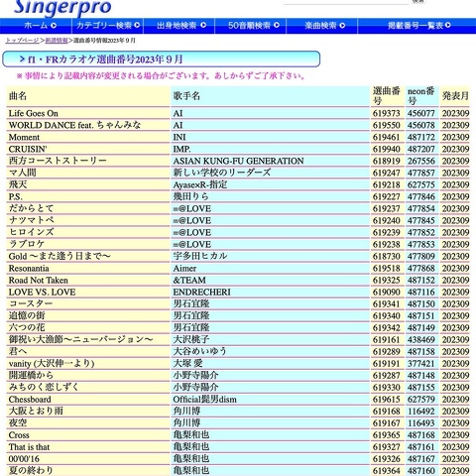This screenshot has width=476, height=476.
Task: Select artist 幾田りら
Action: point(191,196)
